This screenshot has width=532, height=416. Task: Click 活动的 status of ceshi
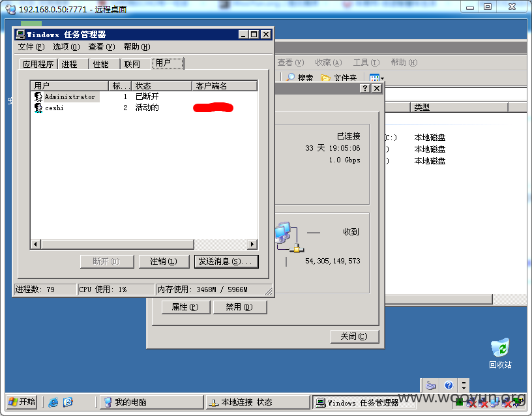pyautogui.click(x=147, y=108)
